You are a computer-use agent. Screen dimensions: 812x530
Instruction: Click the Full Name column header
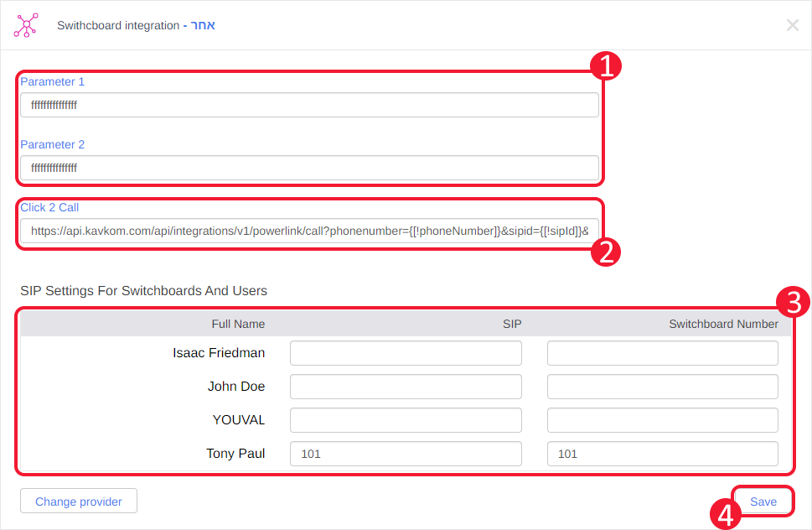click(238, 324)
